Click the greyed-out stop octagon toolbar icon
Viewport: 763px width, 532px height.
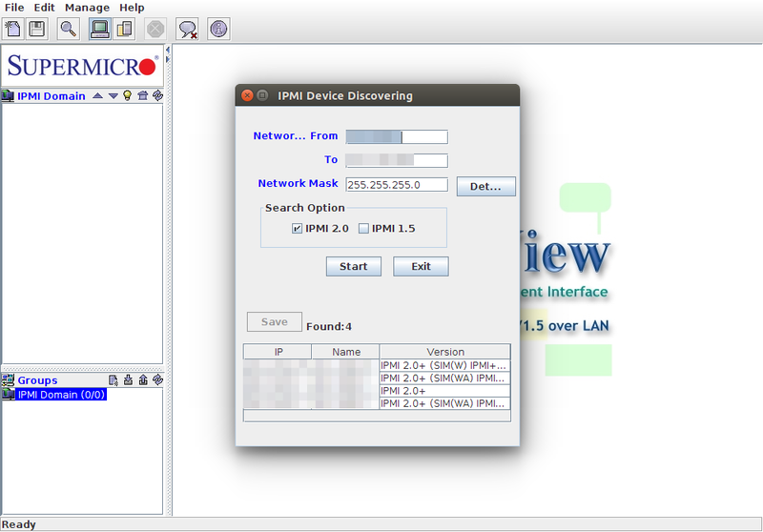(x=155, y=30)
